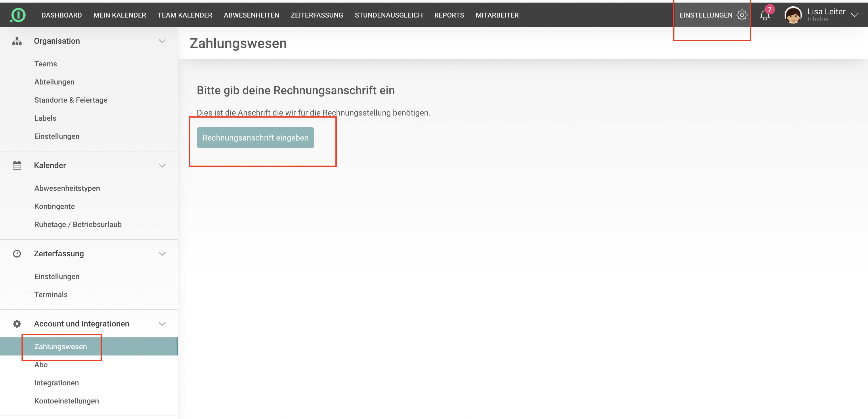Open the Dashboard menu
868x419 pixels.
tap(62, 15)
